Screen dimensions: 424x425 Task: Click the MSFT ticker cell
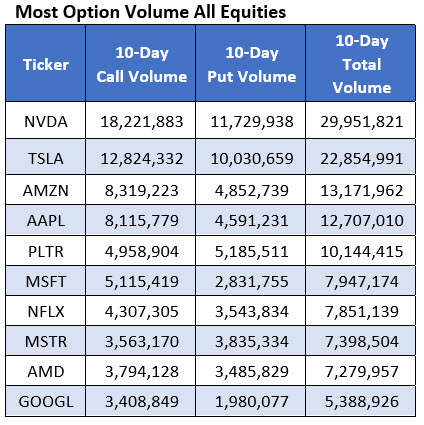46,281
